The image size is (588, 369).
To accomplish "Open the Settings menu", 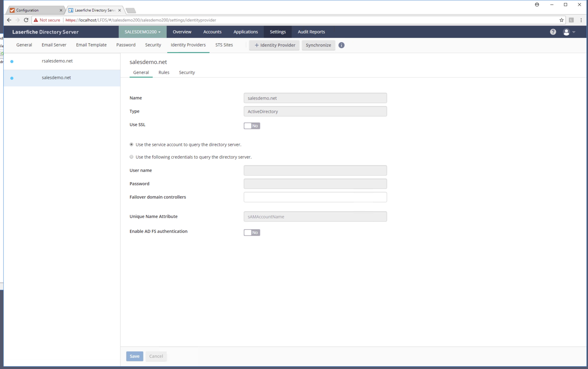I will point(278,32).
